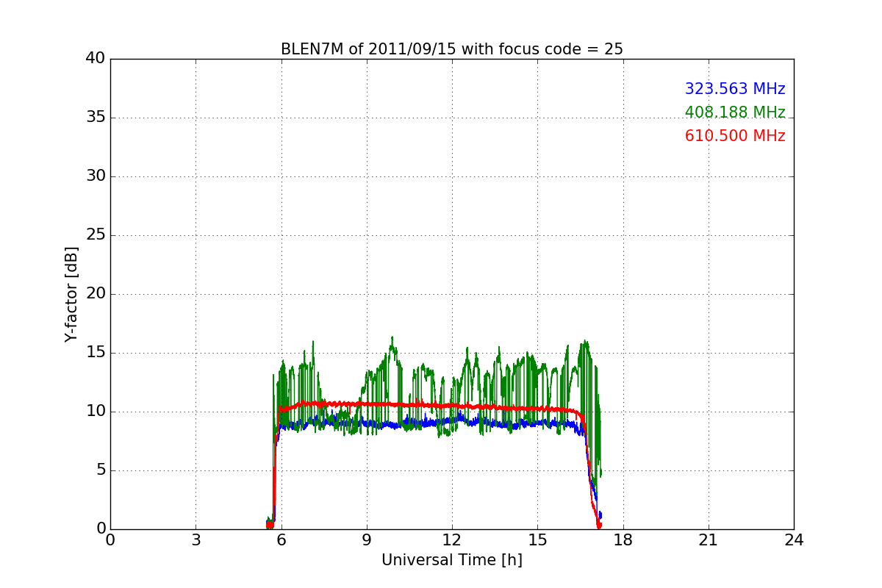Image resolution: width=882 pixels, height=588 pixels.
Task: Select the red 610.500 MHz legend label
Action: coord(735,136)
